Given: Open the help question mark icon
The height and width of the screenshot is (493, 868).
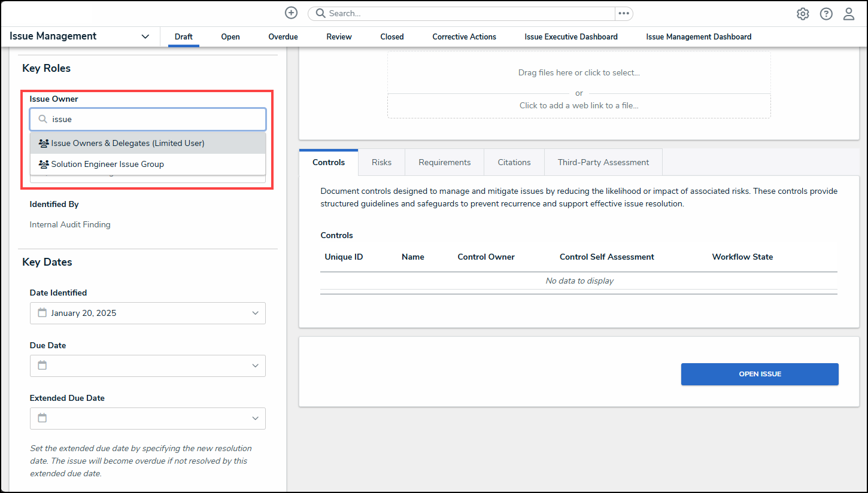Looking at the screenshot, I should tap(826, 14).
